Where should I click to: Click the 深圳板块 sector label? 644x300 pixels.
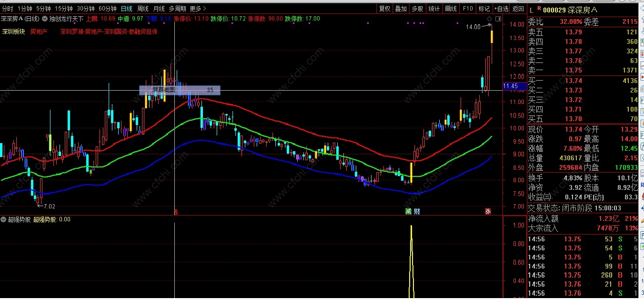tap(13, 31)
